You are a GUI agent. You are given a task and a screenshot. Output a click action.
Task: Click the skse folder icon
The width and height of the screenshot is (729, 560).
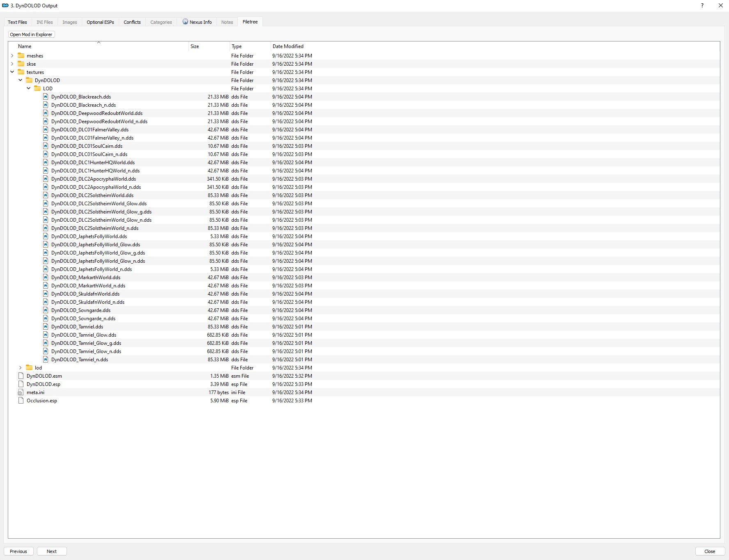pyautogui.click(x=21, y=64)
